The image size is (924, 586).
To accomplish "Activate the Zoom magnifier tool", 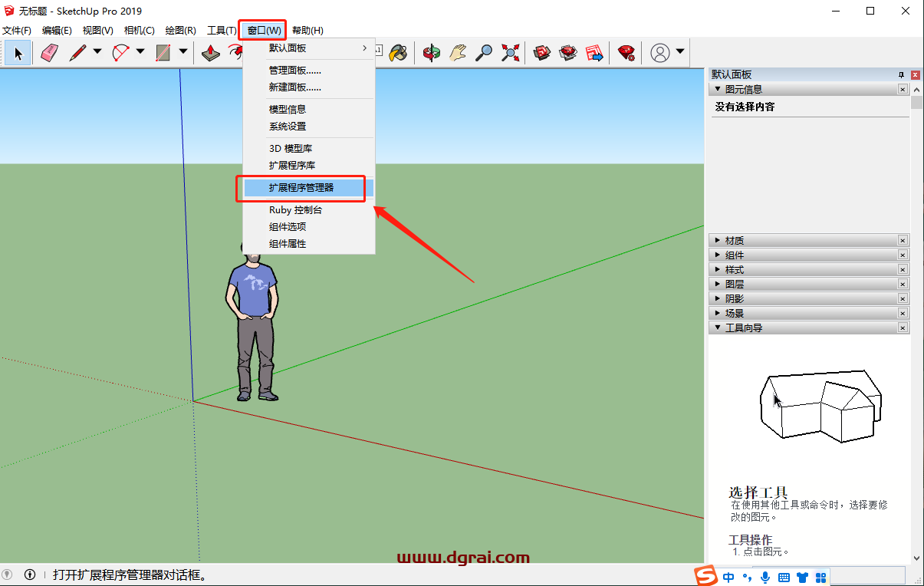I will tap(484, 53).
